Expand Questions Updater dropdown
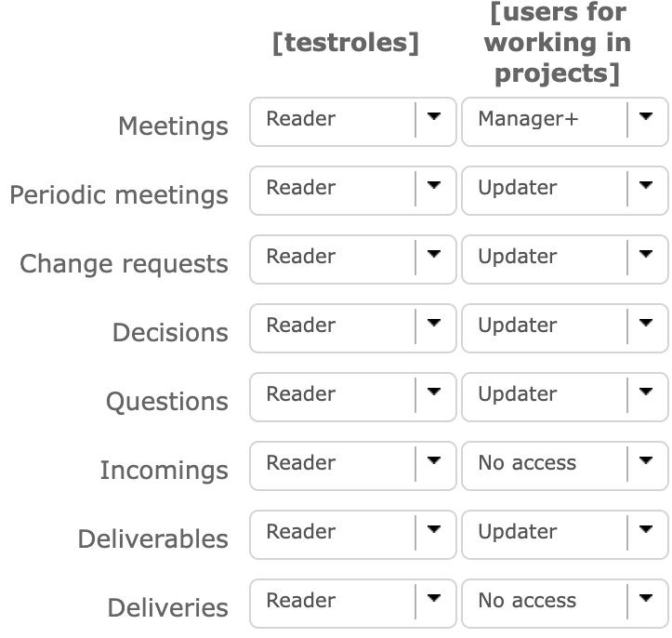This screenshot has width=672, height=638. [564, 396]
